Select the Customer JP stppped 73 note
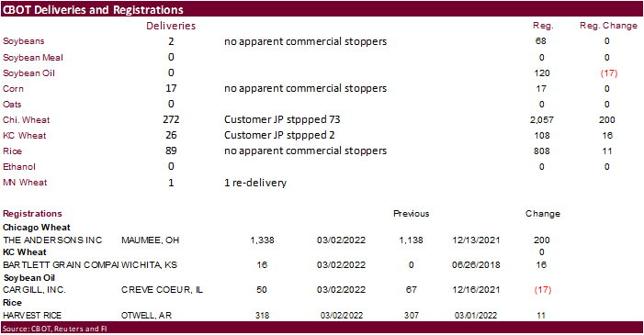Screen dimensions: 644x335 282,119
